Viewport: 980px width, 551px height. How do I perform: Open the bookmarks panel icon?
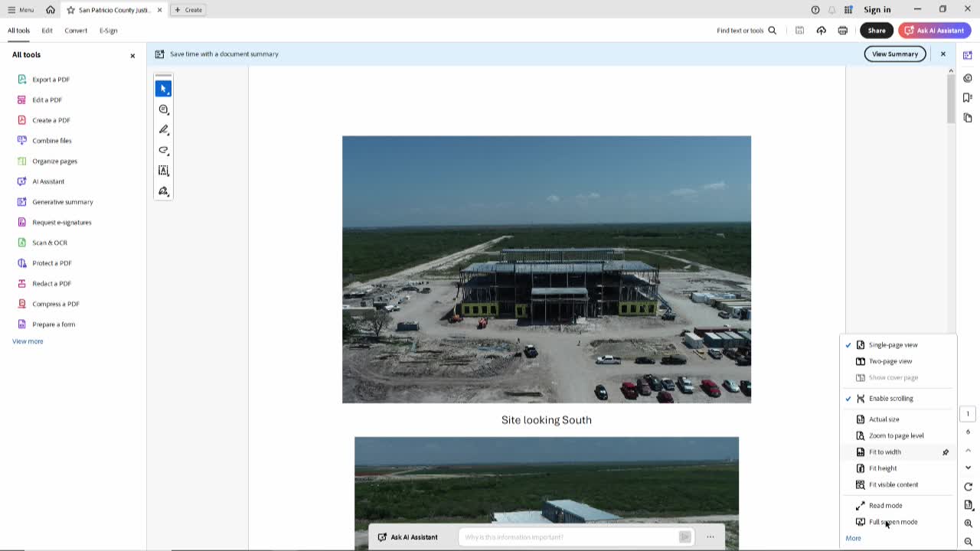[968, 97]
